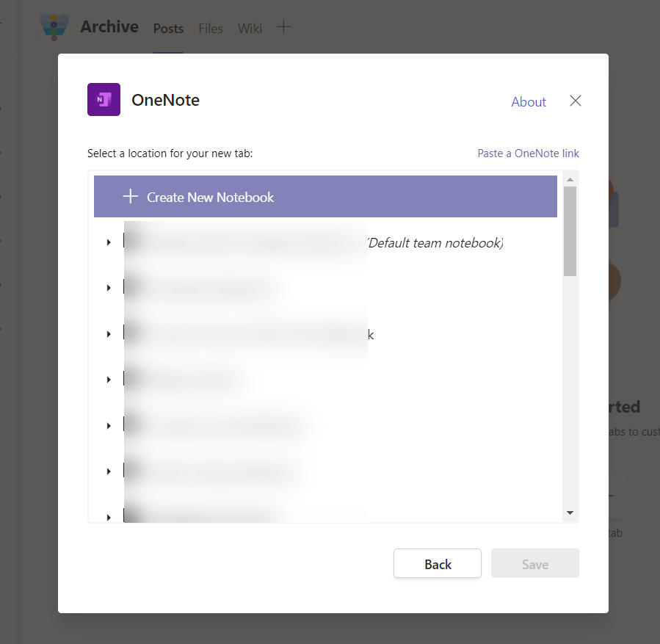The image size is (660, 644).
Task: Expand the fifth notebook in the list
Action: (109, 426)
